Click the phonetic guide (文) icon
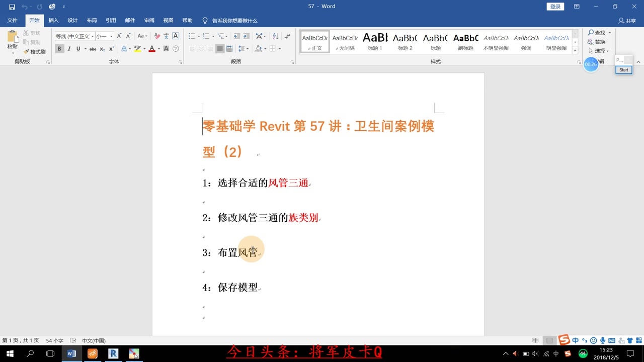 coord(166,36)
